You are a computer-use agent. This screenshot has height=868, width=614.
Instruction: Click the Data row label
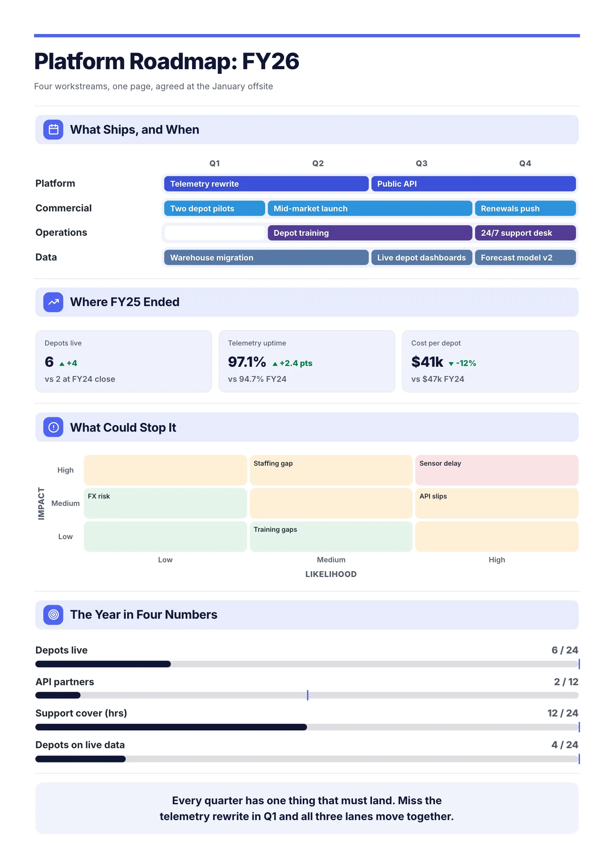click(x=46, y=257)
